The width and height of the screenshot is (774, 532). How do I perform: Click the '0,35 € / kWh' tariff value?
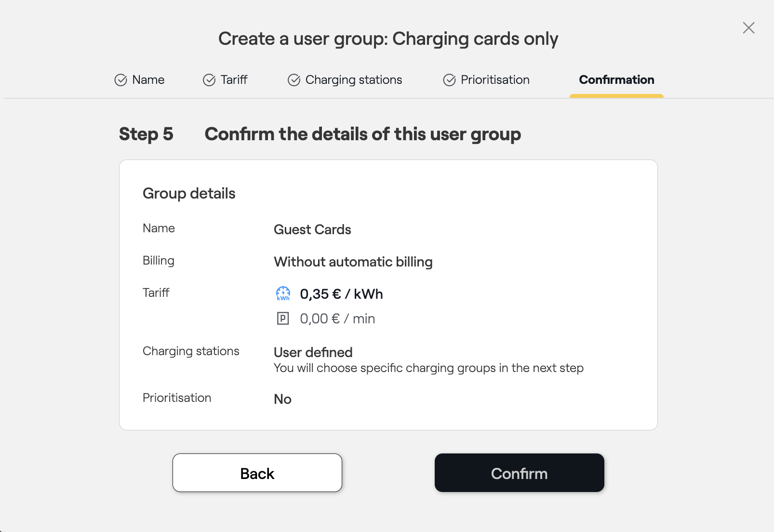tap(341, 294)
